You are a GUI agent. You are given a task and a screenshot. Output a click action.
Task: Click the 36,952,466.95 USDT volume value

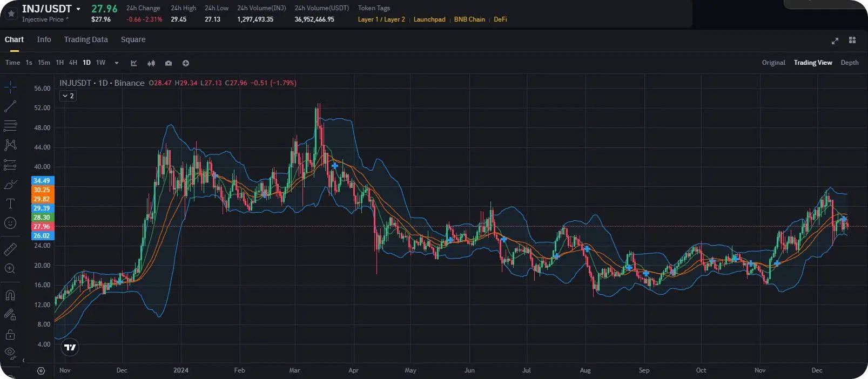314,19
